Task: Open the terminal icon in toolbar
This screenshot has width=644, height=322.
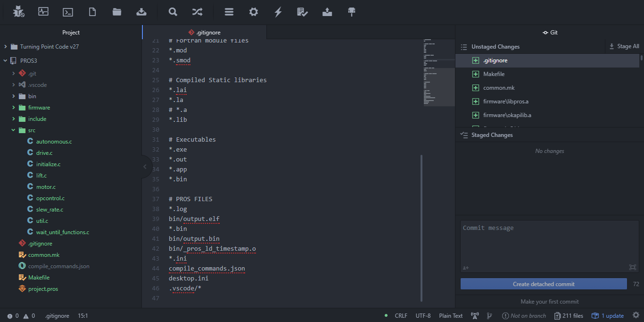Action: (x=68, y=12)
